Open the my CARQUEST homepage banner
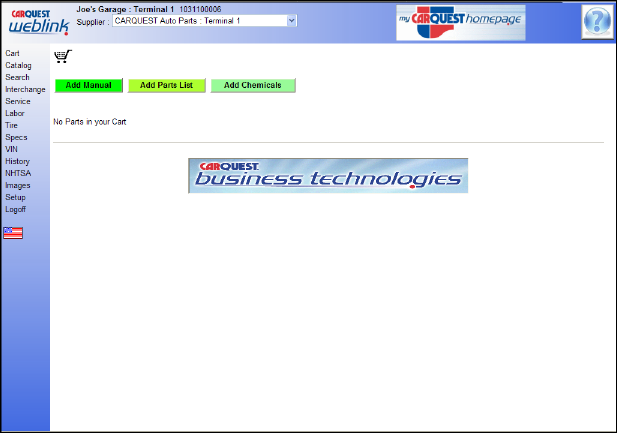617x433 pixels. pyautogui.click(x=461, y=23)
